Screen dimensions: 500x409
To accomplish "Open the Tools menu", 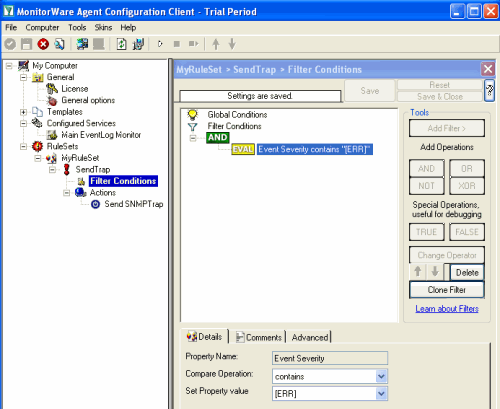I will pyautogui.click(x=77, y=28).
